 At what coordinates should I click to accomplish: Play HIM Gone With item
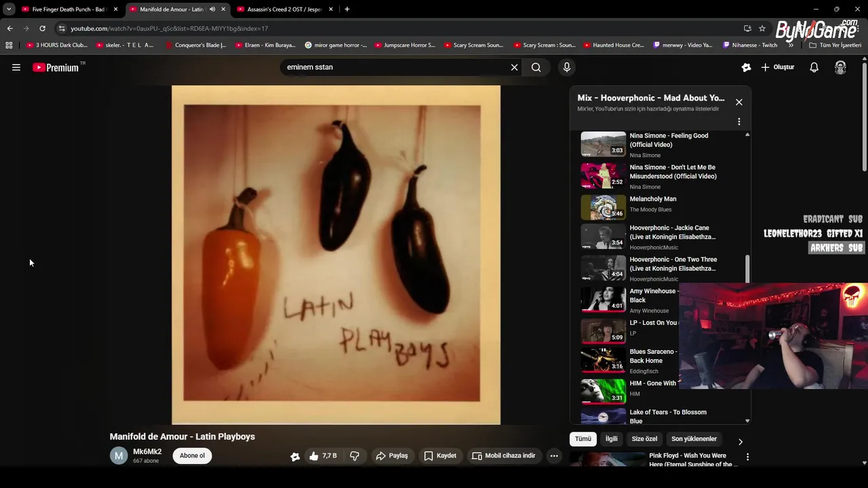[629, 392]
